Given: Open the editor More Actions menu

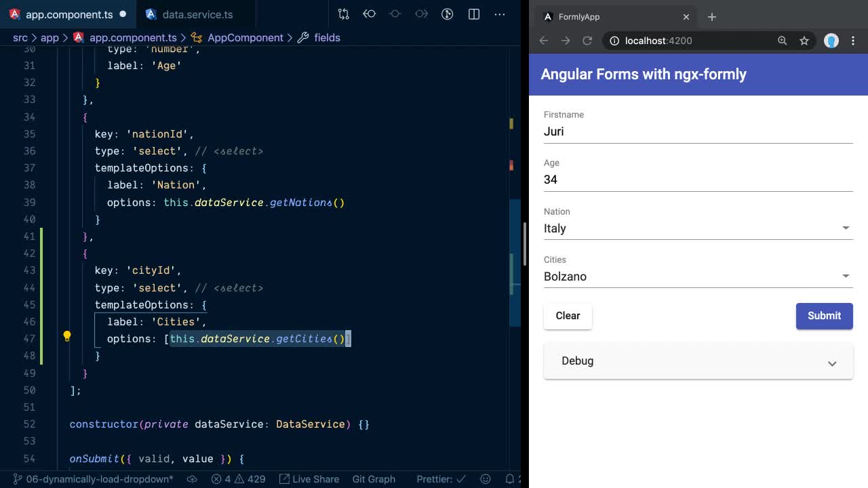Looking at the screenshot, I should (x=500, y=14).
